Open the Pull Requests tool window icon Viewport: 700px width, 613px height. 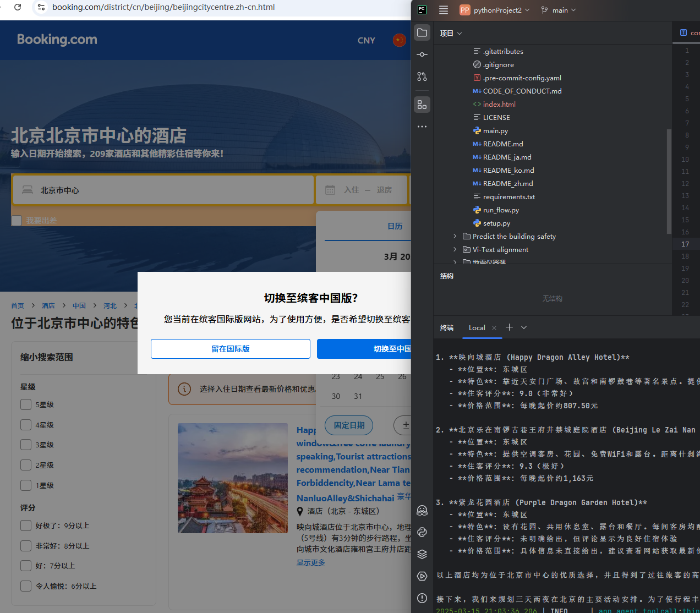(422, 76)
